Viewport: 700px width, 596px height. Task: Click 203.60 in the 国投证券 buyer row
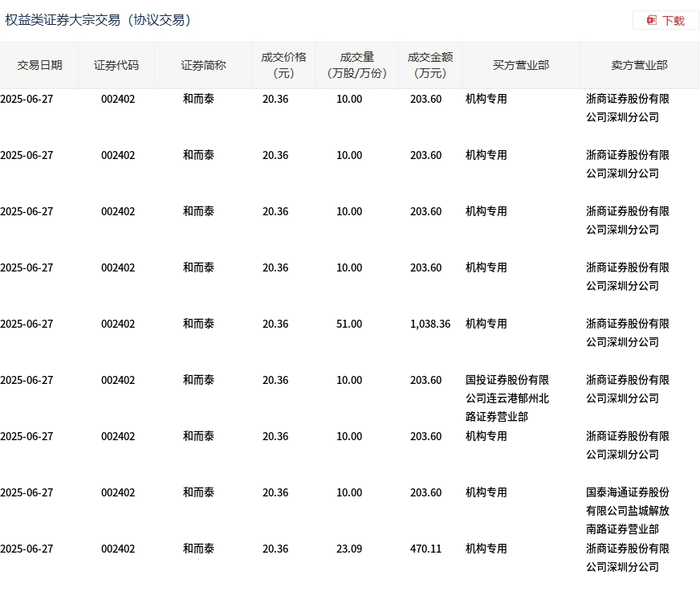pyautogui.click(x=425, y=380)
